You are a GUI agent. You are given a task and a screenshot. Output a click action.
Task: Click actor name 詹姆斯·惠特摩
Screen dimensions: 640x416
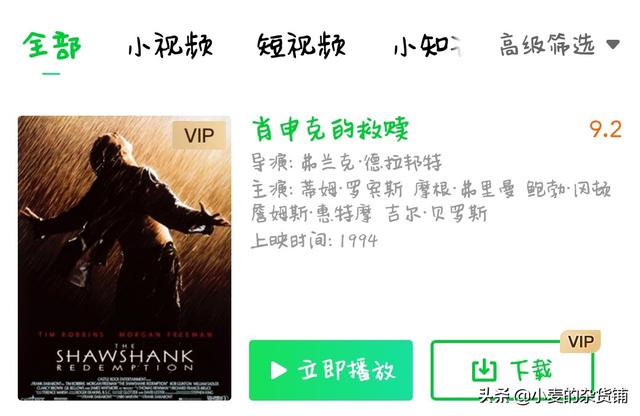click(x=311, y=214)
